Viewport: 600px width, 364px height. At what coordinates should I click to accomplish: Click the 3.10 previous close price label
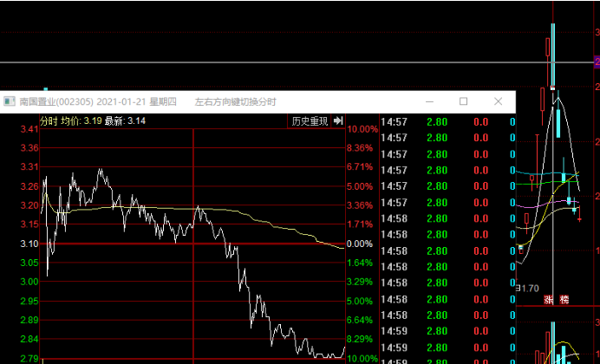pos(29,244)
